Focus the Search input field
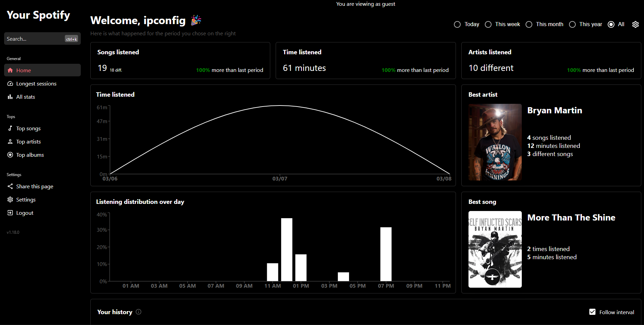This screenshot has height=325, width=644. pyautogui.click(x=34, y=39)
